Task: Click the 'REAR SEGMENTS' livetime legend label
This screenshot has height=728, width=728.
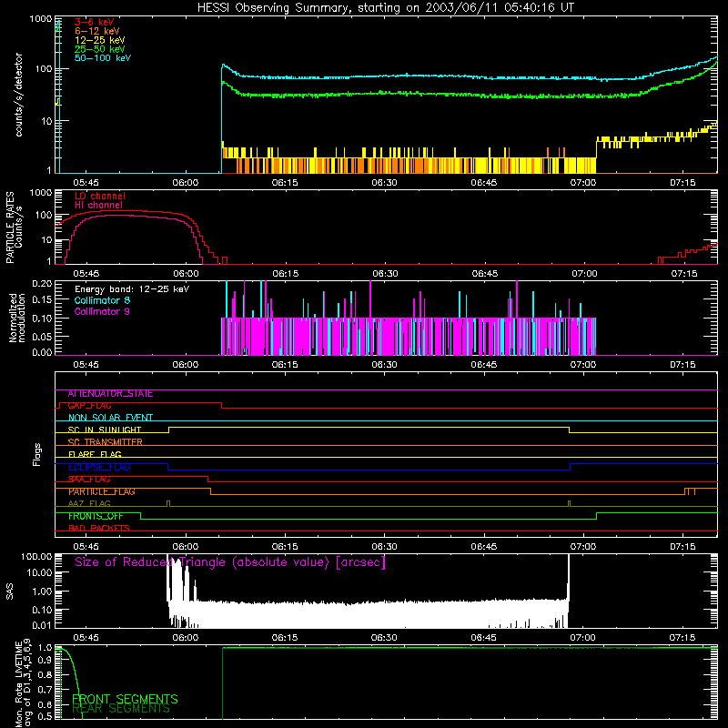Action: click(121, 709)
